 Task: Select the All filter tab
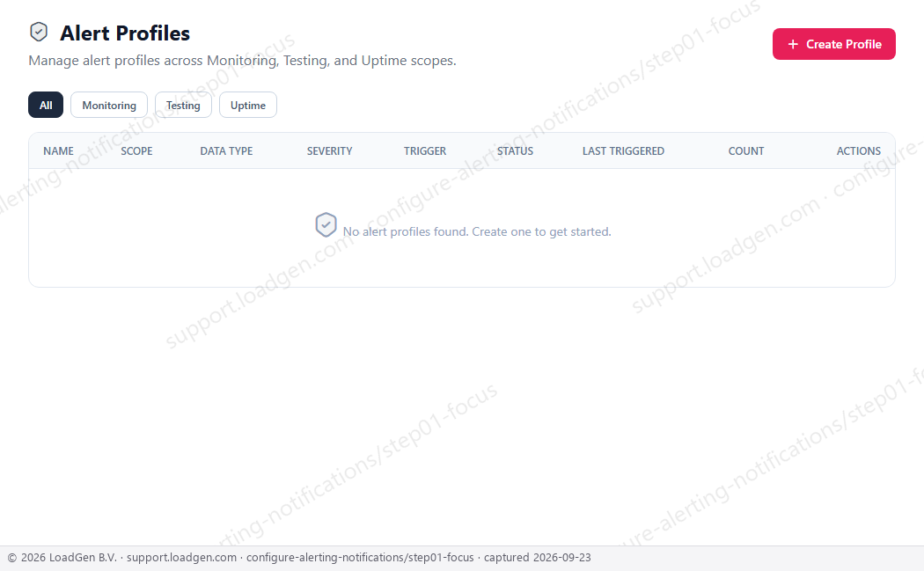(46, 105)
